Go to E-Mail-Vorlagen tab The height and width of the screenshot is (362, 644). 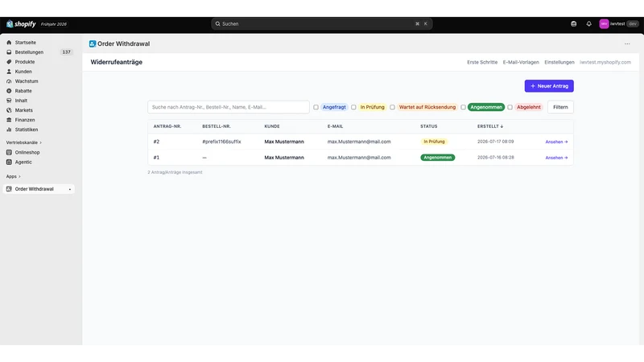(521, 63)
